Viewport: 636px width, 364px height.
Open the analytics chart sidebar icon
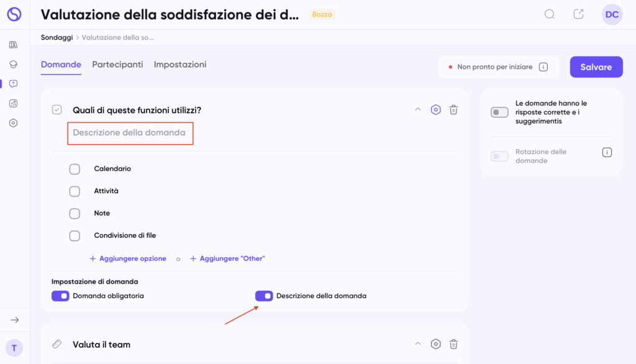point(14,104)
